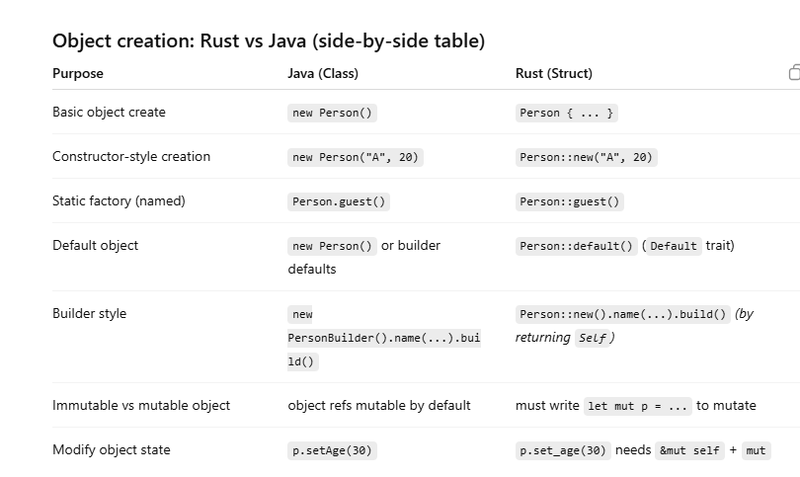
Task: Click the PersonBuilder code snippet
Action: click(384, 338)
